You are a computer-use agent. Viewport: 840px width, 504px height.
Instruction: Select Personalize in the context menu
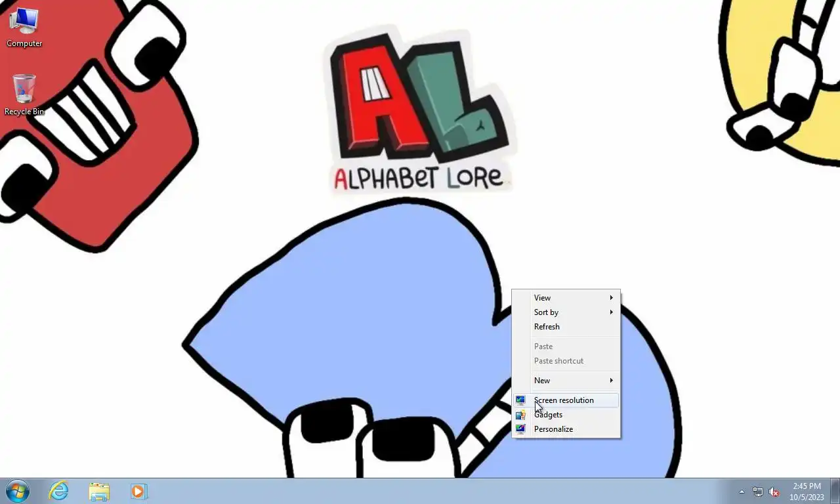(x=566, y=429)
